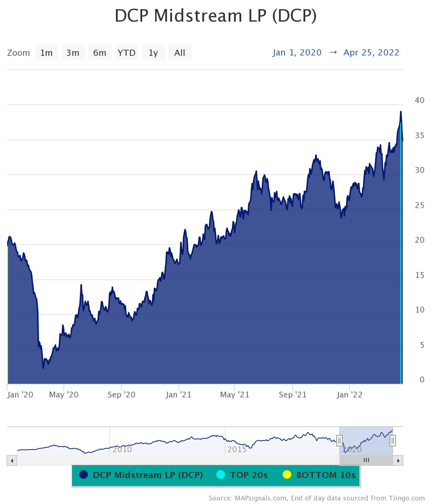Click the yellow BOTTOM 10s signal line on chart
Screen dimensions: 432x504
[x=8, y=315]
